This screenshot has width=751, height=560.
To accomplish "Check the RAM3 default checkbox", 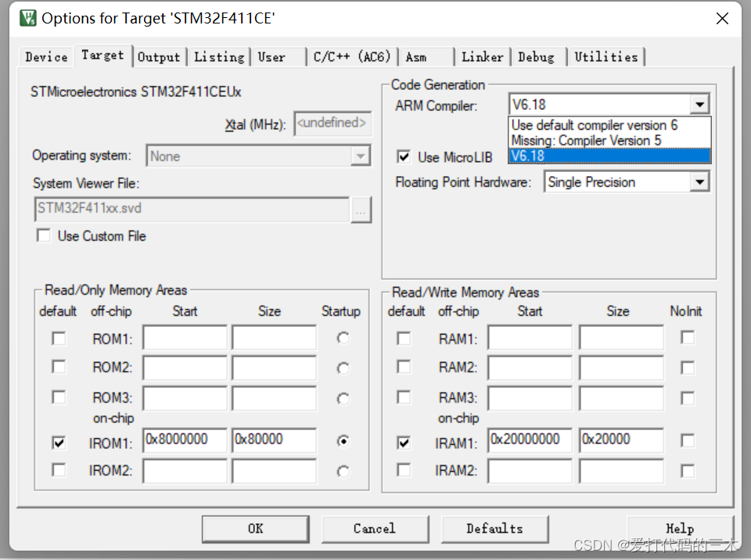I will 404,397.
